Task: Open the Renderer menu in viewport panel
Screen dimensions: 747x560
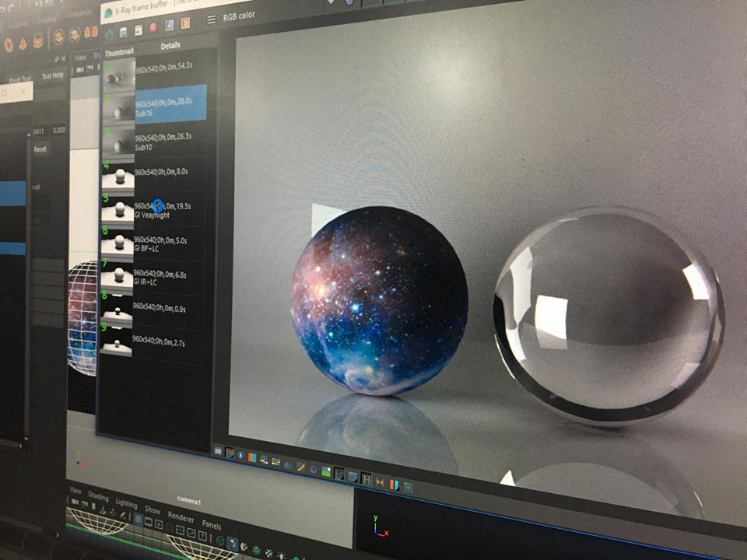Action: (181, 516)
